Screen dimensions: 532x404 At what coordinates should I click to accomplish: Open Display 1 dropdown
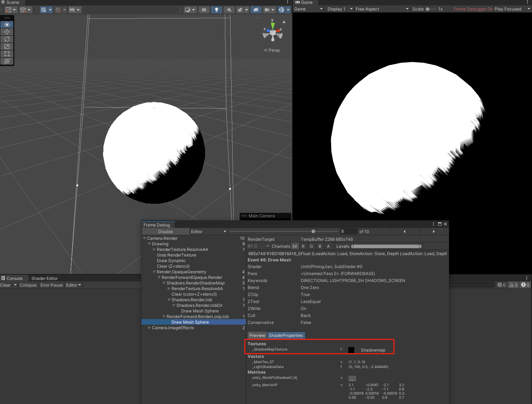pos(340,9)
